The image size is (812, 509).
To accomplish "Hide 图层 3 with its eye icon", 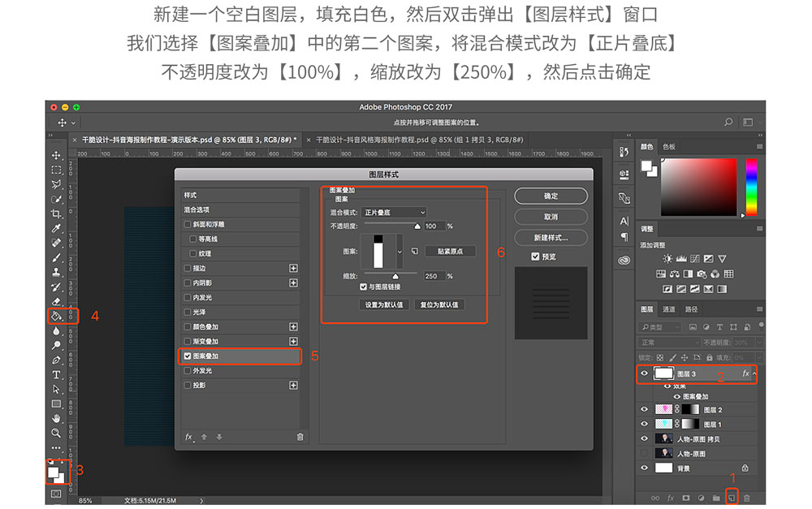I will tap(644, 373).
